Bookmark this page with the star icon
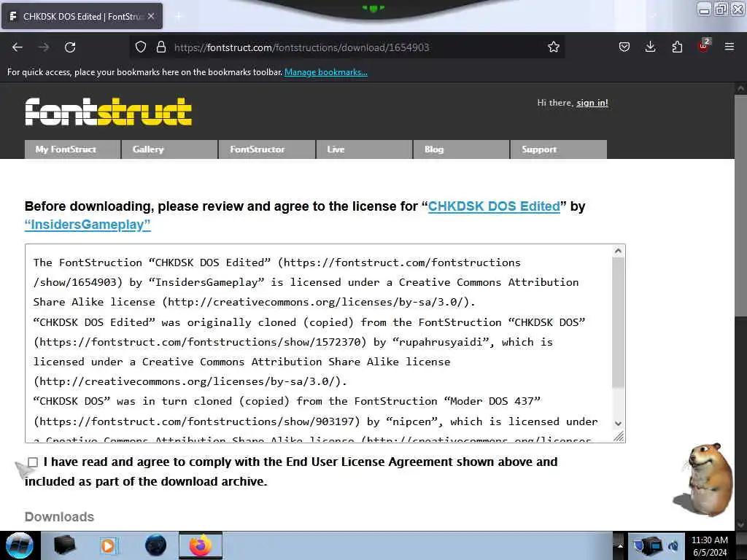 [553, 47]
